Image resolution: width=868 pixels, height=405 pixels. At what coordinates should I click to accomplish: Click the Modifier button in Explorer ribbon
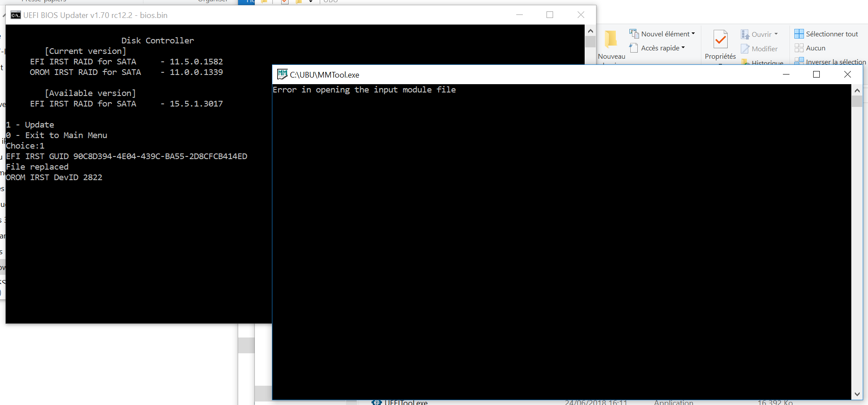tap(759, 49)
